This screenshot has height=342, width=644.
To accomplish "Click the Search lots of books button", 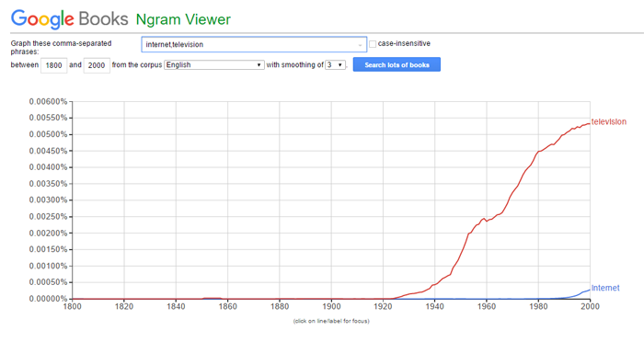I will pyautogui.click(x=397, y=64).
